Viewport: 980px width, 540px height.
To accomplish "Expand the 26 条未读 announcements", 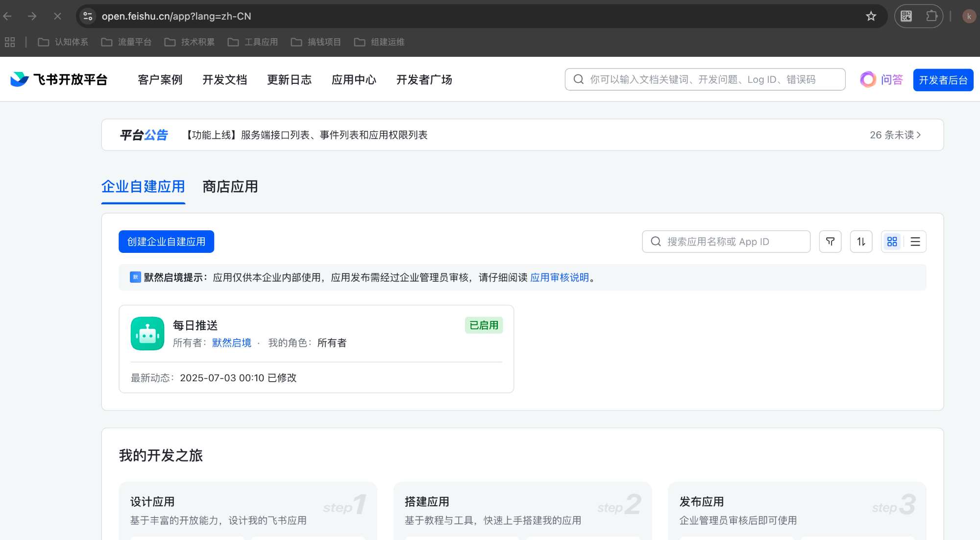I will pyautogui.click(x=895, y=135).
